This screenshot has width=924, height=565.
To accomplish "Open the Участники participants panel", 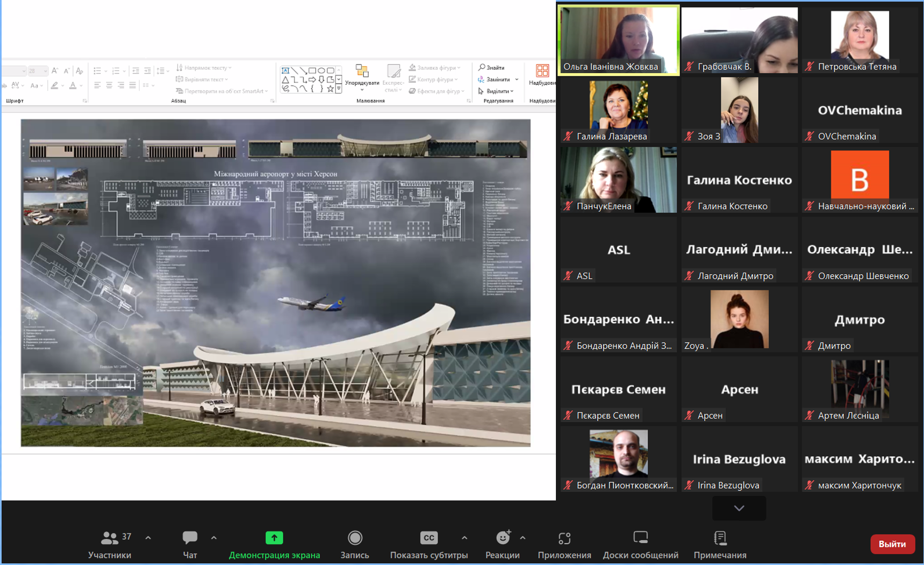I will 110,544.
